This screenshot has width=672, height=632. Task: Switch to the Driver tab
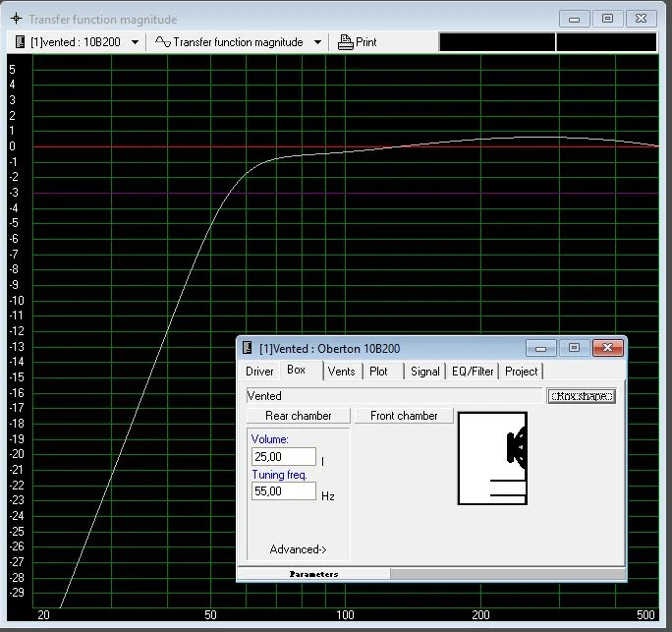click(259, 372)
